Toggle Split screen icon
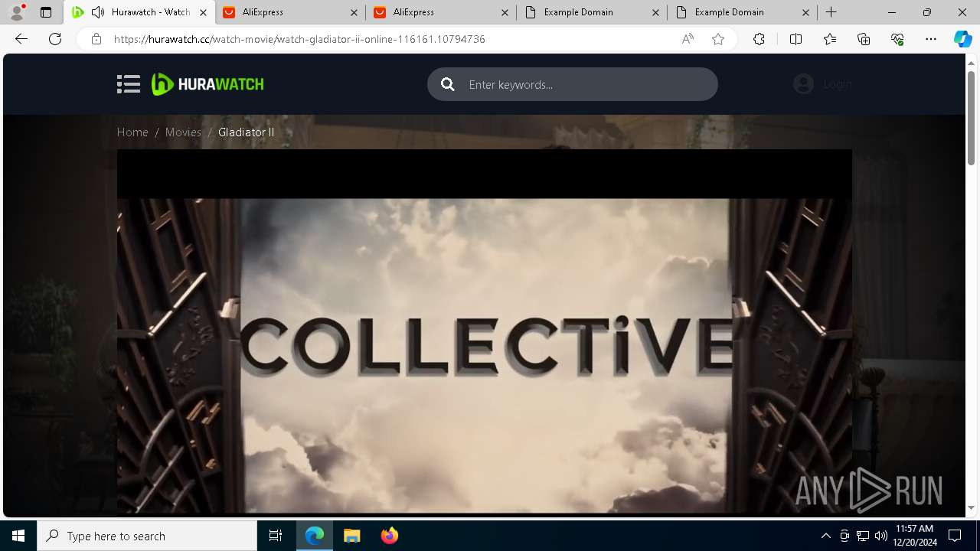The height and width of the screenshot is (551, 980). 795,39
